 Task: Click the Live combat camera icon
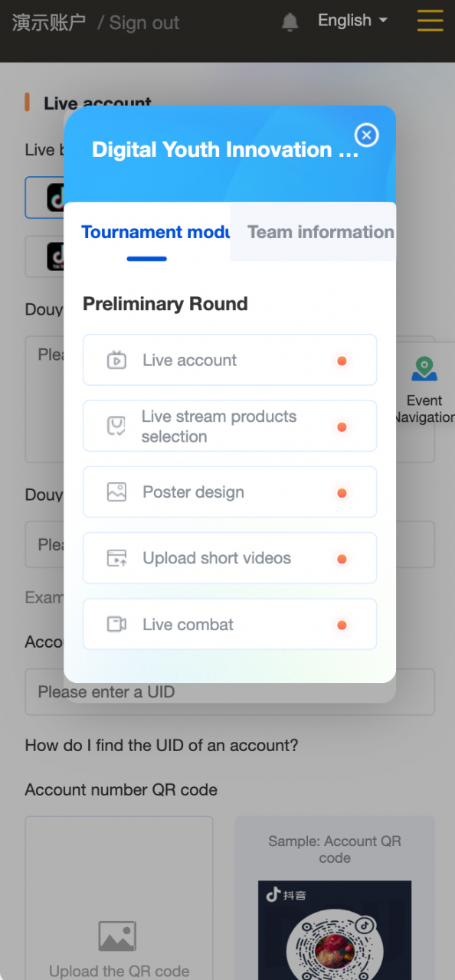click(x=116, y=624)
